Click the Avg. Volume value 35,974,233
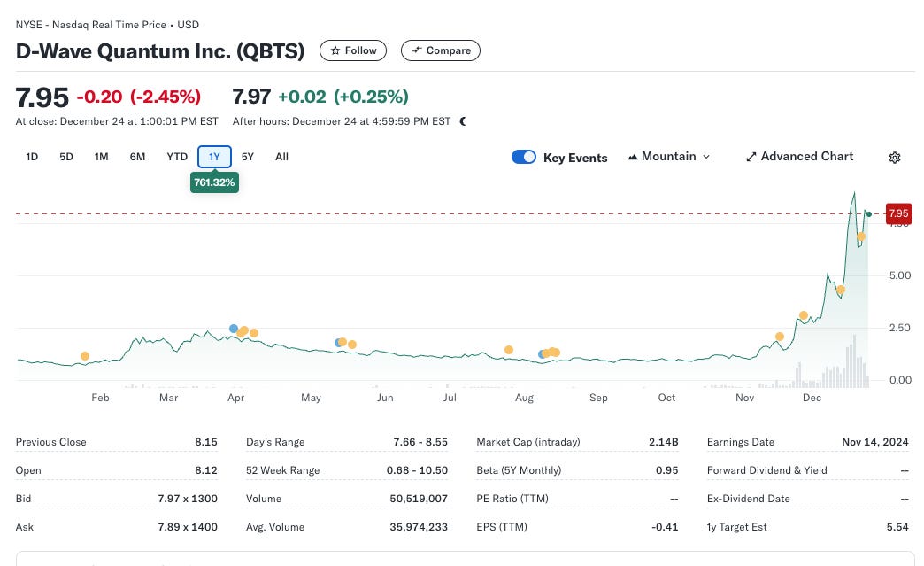The height and width of the screenshot is (566, 924). [x=419, y=527]
